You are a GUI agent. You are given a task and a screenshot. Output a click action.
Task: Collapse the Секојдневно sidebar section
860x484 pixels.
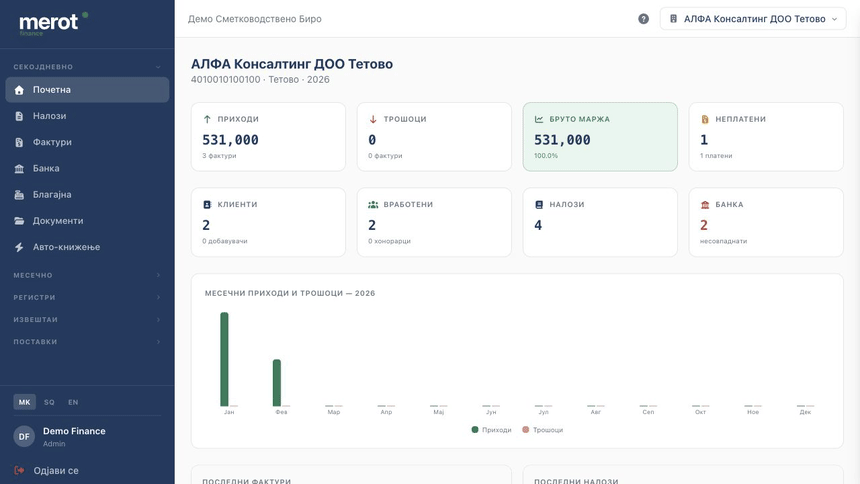coord(87,67)
